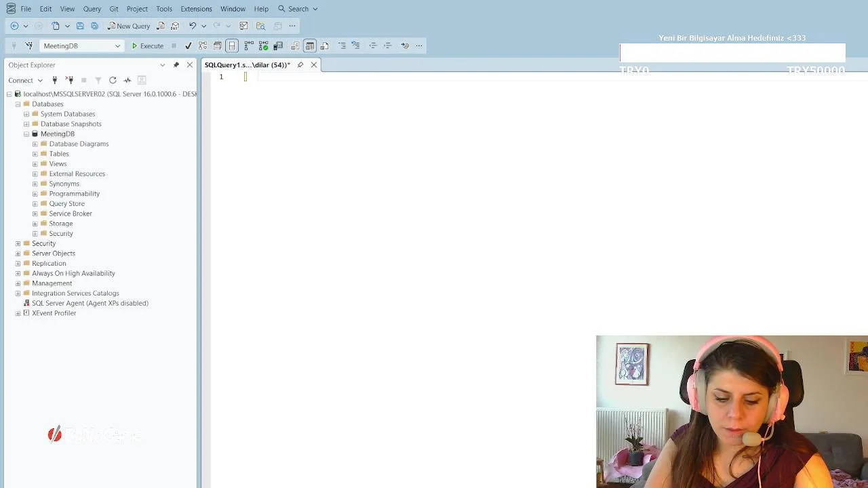The image size is (868, 488).
Task: Switch to Results to Text
Action: click(295, 45)
